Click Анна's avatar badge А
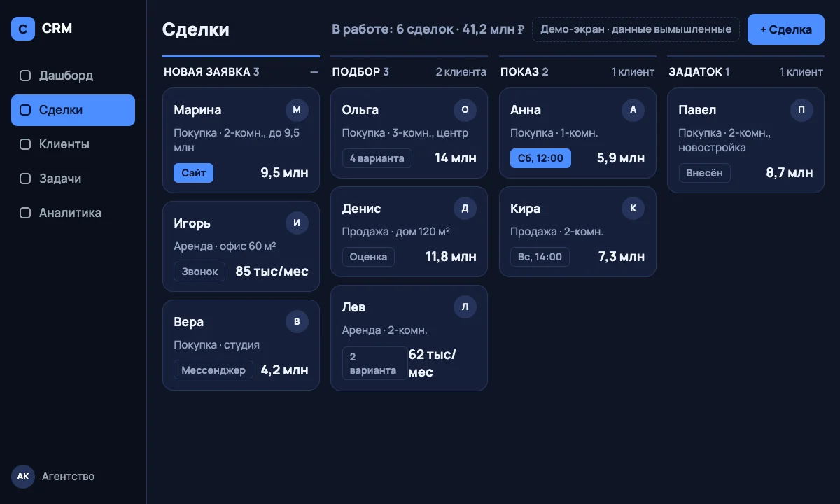 coord(633,110)
